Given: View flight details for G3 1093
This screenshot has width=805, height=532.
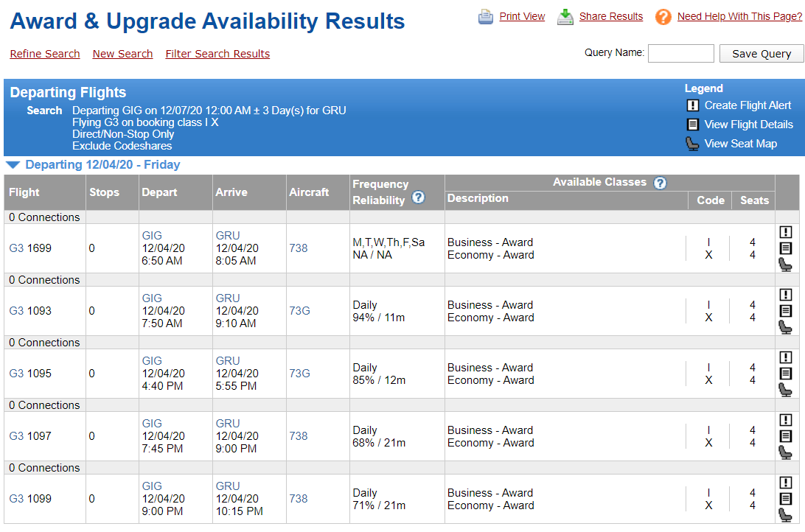Looking at the screenshot, I should pyautogui.click(x=785, y=311).
